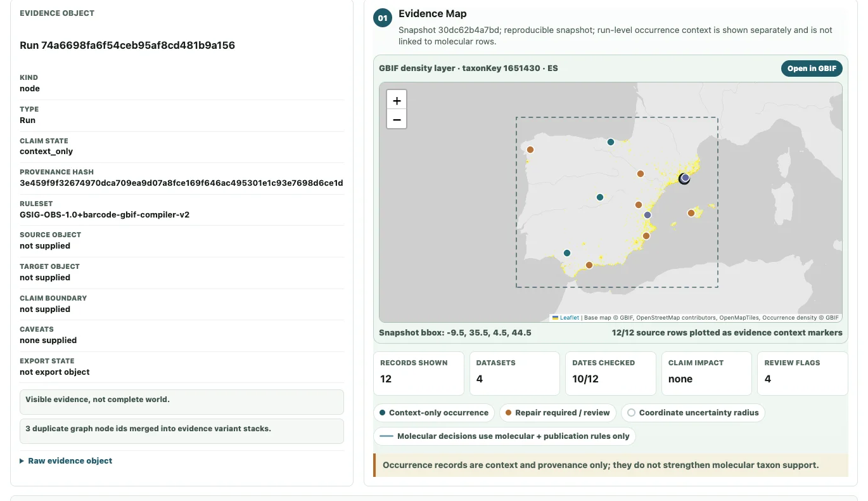Select the Review Flags stat card
Screen dimensions: 868x501
(x=803, y=374)
